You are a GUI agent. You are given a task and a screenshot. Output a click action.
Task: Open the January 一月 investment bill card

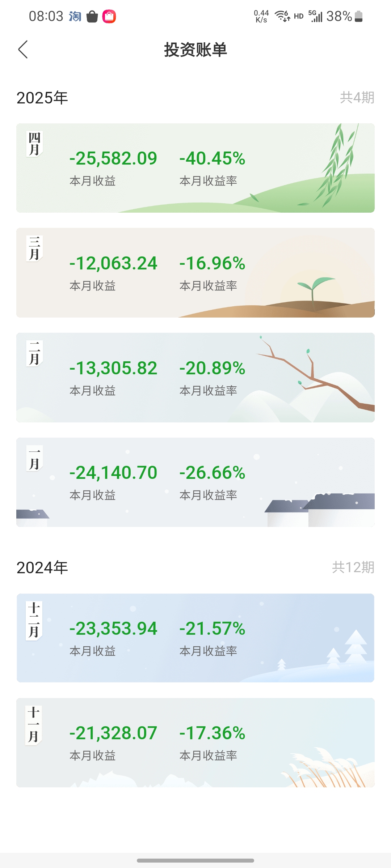(195, 482)
